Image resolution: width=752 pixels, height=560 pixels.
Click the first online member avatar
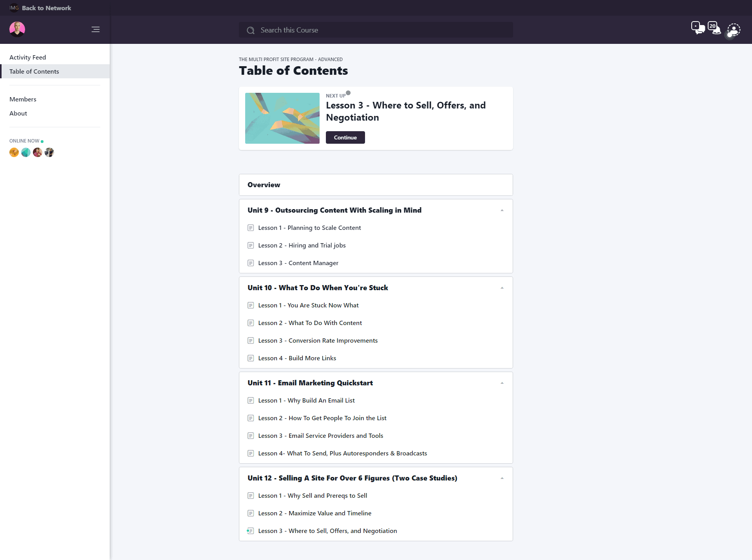tap(14, 152)
